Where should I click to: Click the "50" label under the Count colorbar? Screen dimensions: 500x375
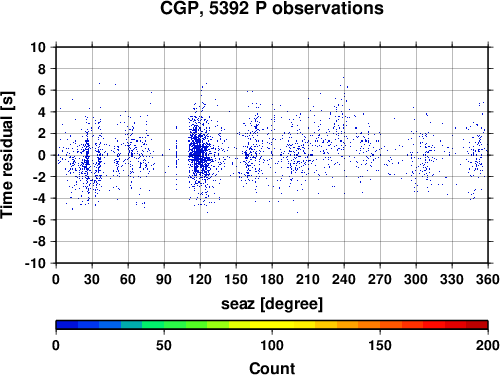[164, 345]
